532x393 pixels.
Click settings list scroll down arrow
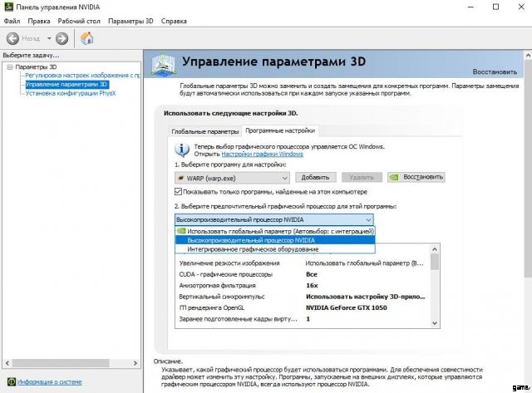(x=435, y=323)
